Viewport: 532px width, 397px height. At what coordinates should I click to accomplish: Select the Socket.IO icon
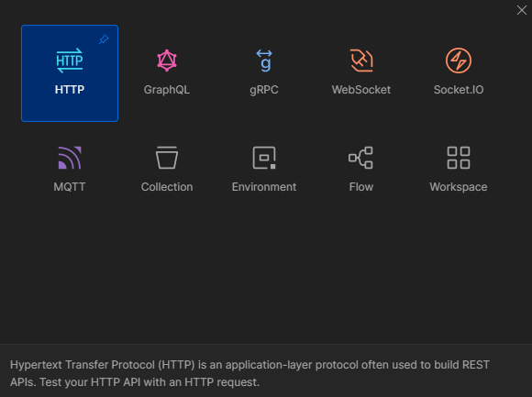[459, 61]
